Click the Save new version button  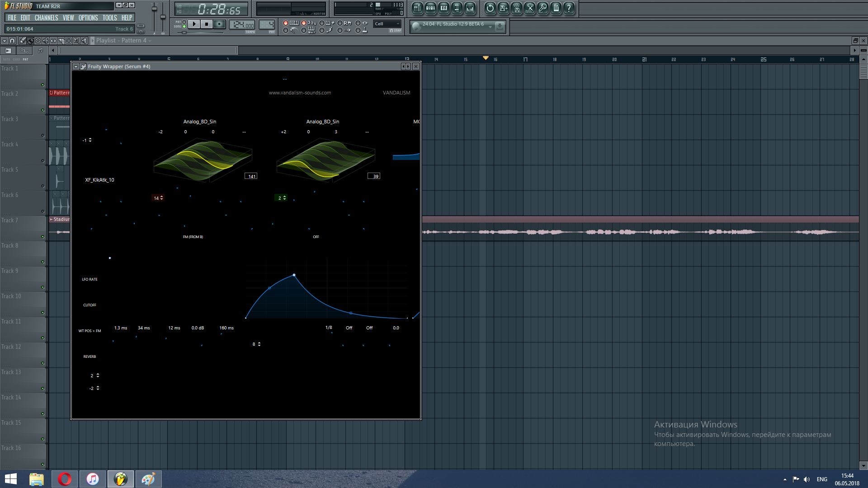click(504, 8)
